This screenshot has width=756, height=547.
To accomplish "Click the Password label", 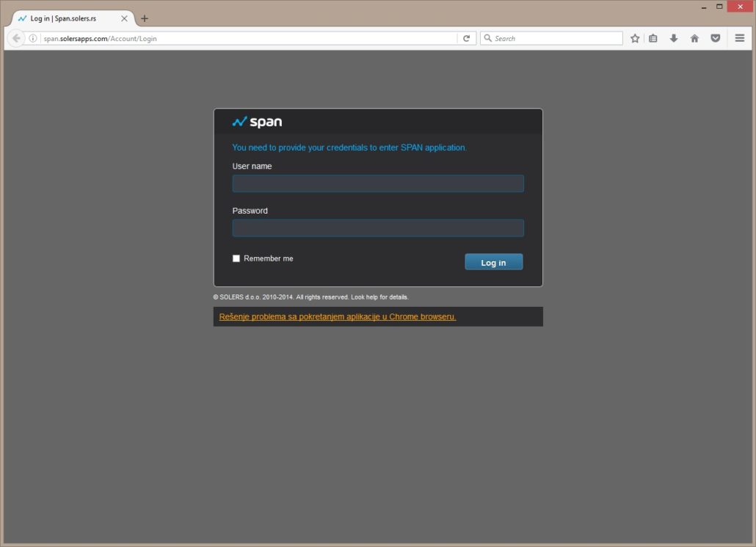I will 250,211.
